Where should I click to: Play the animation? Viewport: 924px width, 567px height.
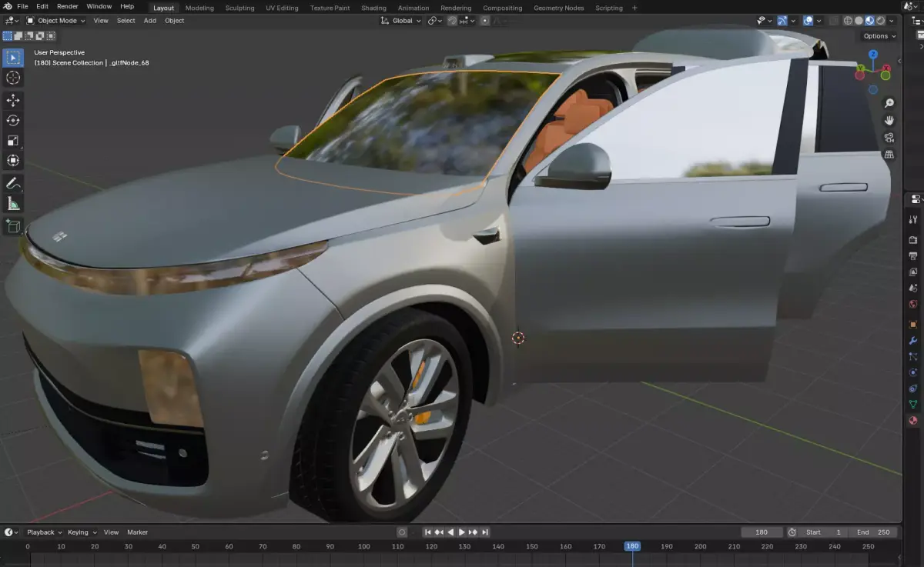click(462, 532)
